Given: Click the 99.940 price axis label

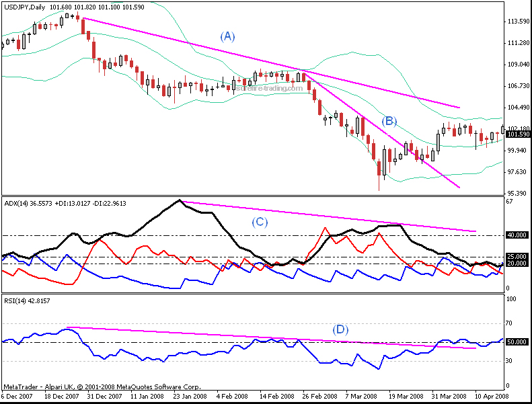Looking at the screenshot, I should pos(518,151).
